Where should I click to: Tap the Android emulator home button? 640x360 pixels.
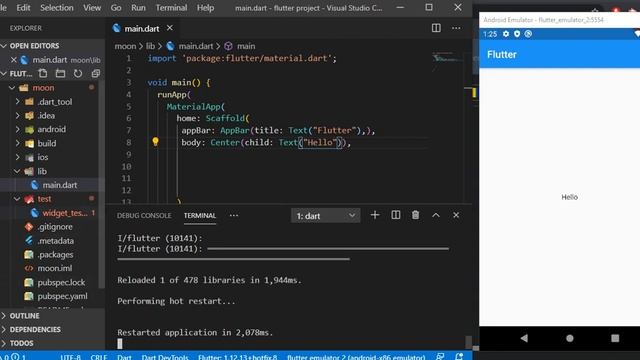click(570, 338)
